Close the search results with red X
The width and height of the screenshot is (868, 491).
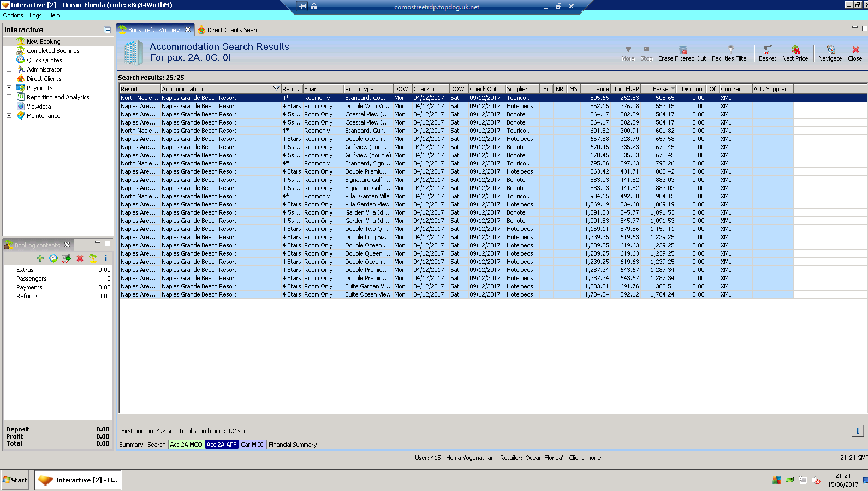point(855,50)
